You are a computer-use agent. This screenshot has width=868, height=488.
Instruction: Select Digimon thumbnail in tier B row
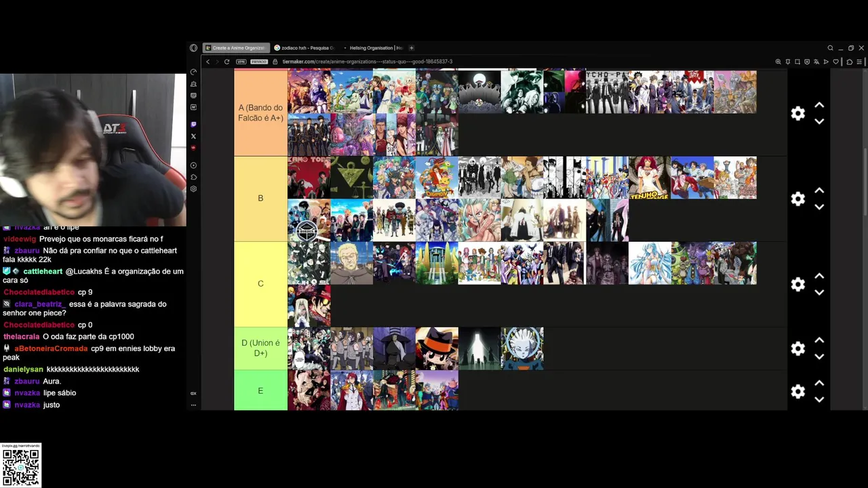click(x=437, y=178)
